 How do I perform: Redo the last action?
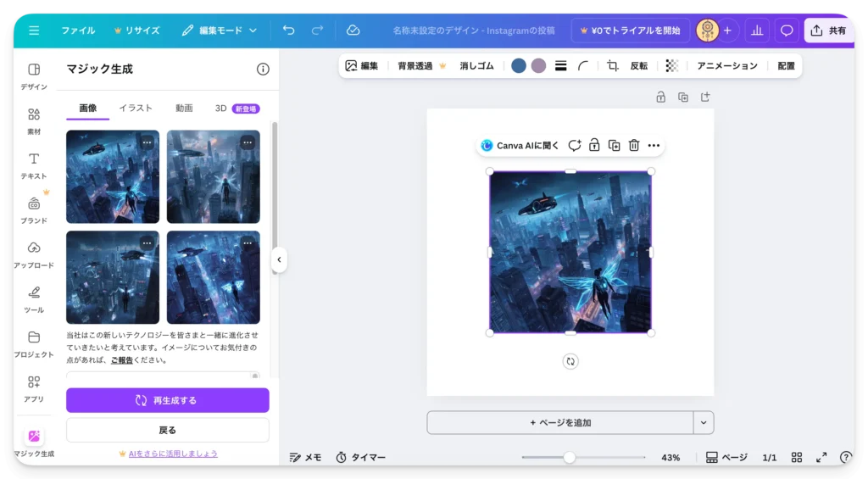317,31
